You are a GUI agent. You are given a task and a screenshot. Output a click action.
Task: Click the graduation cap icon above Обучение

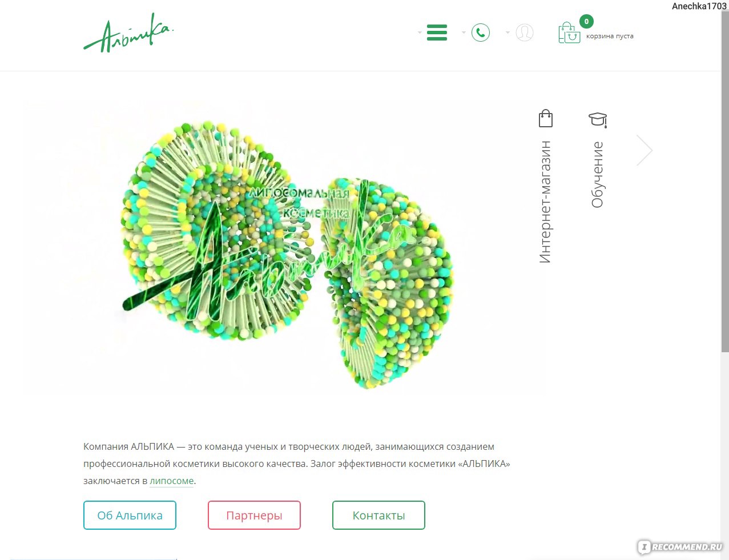[598, 119]
